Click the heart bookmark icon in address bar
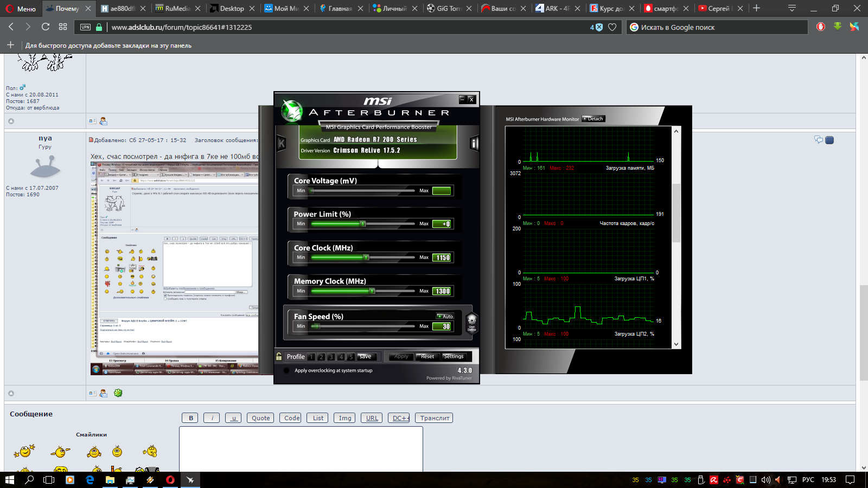868x488 pixels. (612, 27)
